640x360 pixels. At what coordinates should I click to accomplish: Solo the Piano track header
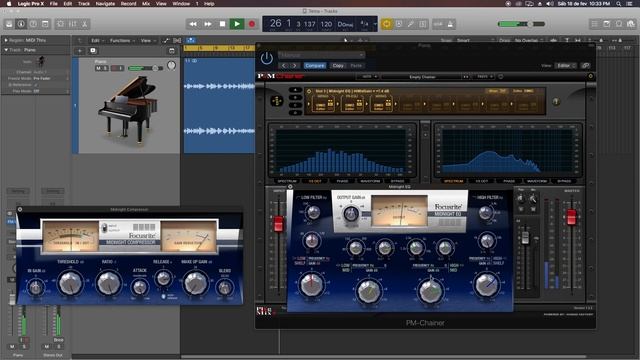coord(104,68)
